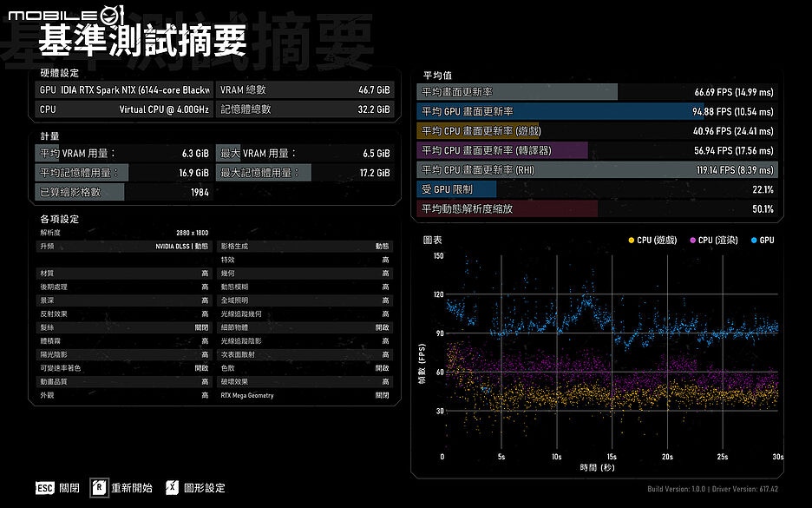812x508 pixels.
Task: Click the 平均記憶體用量 label
Action: pyautogui.click(x=79, y=173)
